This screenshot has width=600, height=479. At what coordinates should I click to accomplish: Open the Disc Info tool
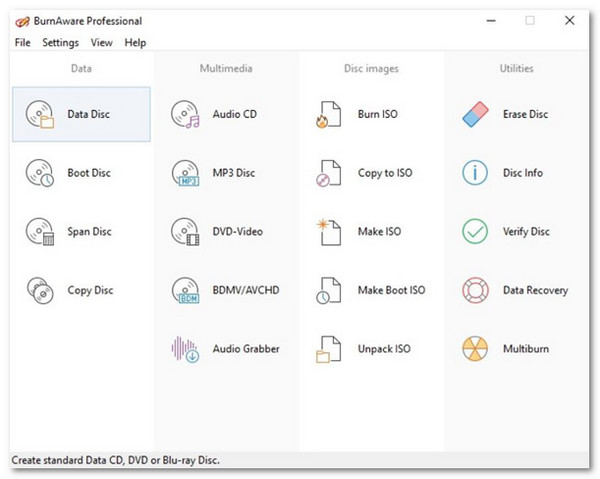(516, 173)
